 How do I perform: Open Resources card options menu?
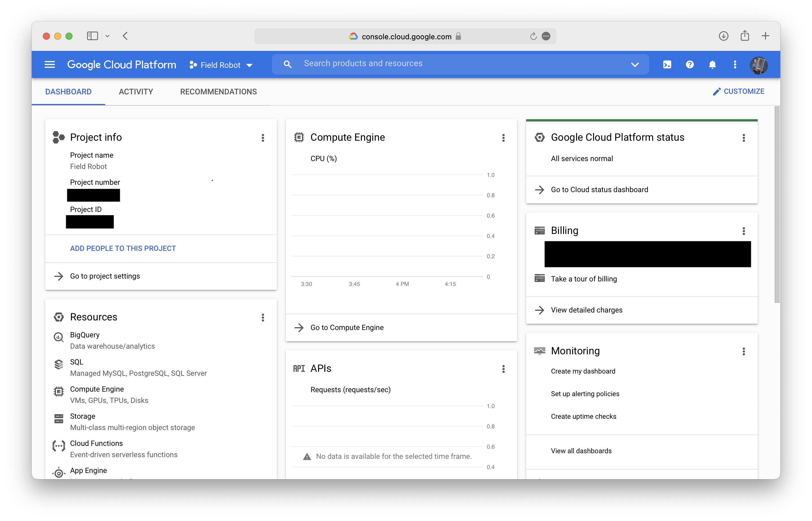263,317
